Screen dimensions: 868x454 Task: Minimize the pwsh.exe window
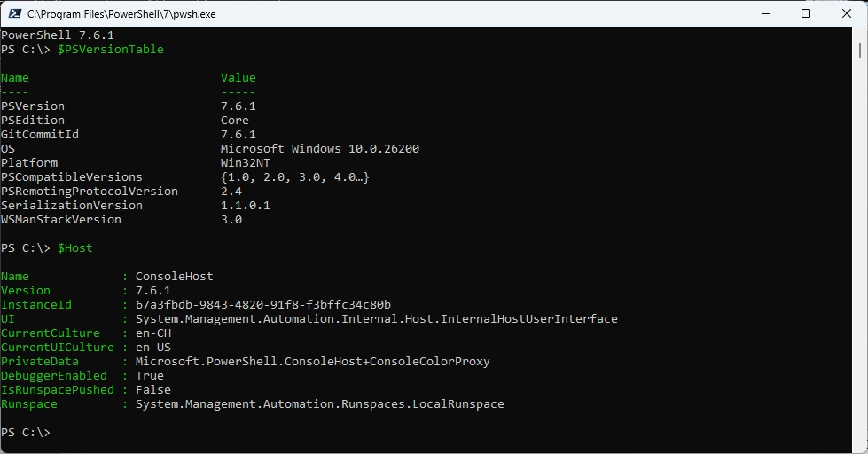[x=763, y=13]
